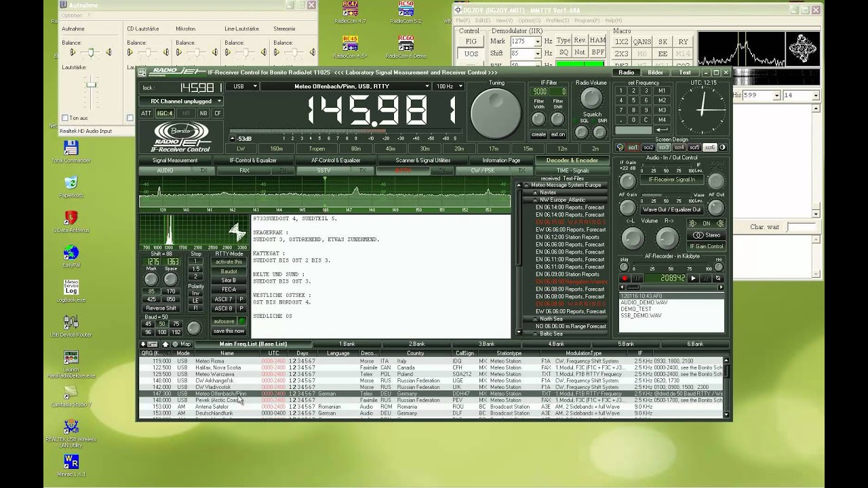Open the Winrad desktop icon

[71, 464]
